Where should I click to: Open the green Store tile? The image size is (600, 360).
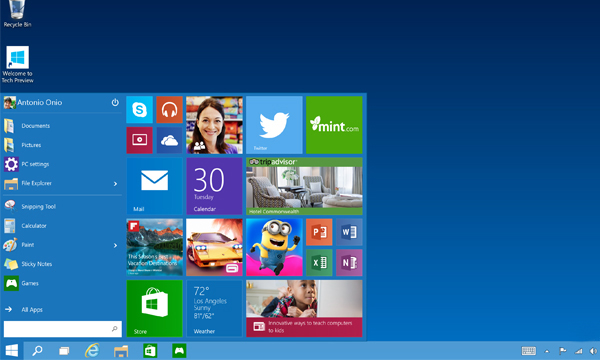(x=155, y=309)
